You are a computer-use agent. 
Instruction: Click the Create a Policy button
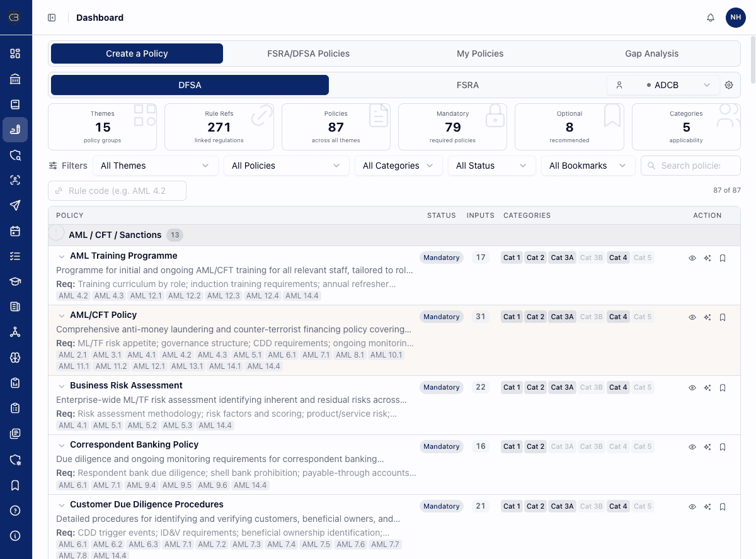pyautogui.click(x=137, y=54)
